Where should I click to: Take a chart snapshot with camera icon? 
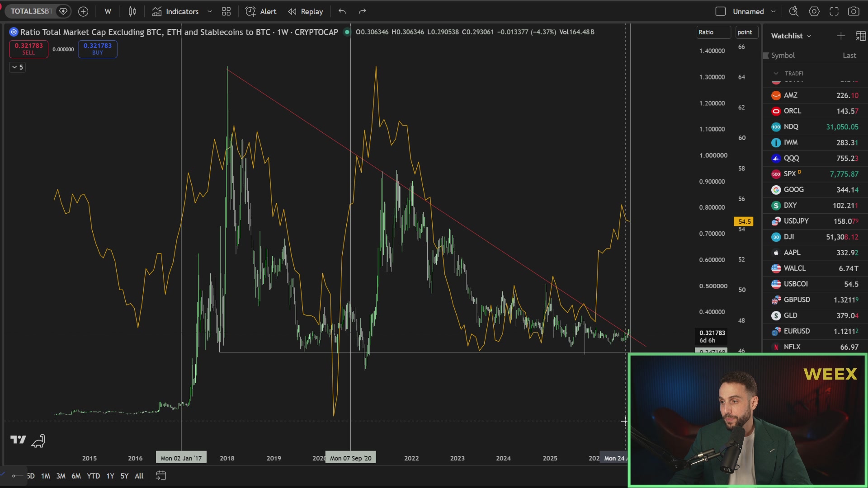pyautogui.click(x=854, y=11)
